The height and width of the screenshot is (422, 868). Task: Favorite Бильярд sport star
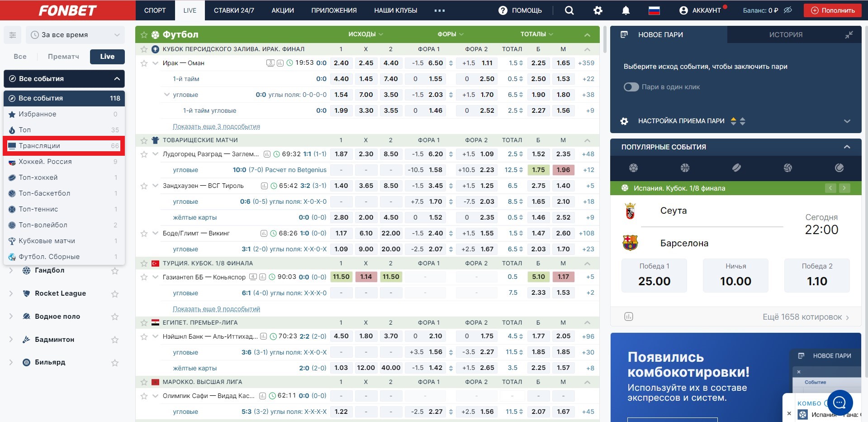click(115, 363)
